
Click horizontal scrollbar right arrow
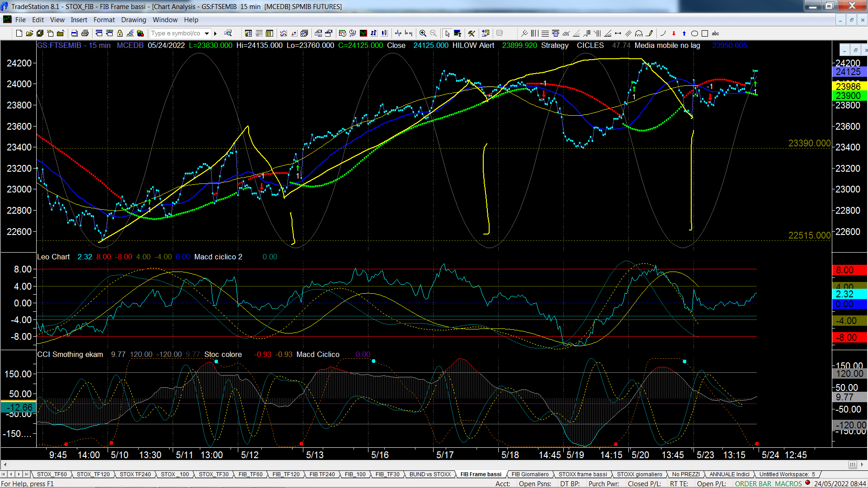click(863, 465)
